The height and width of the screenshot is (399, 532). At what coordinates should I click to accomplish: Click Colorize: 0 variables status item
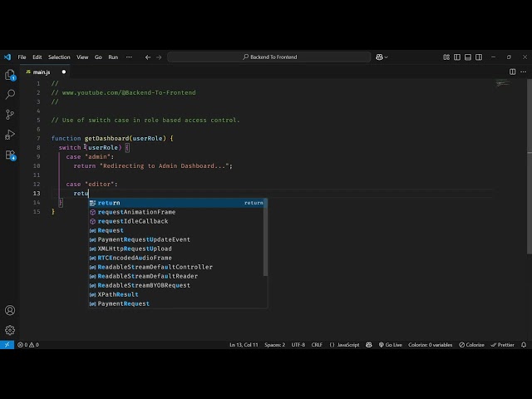(x=431, y=345)
